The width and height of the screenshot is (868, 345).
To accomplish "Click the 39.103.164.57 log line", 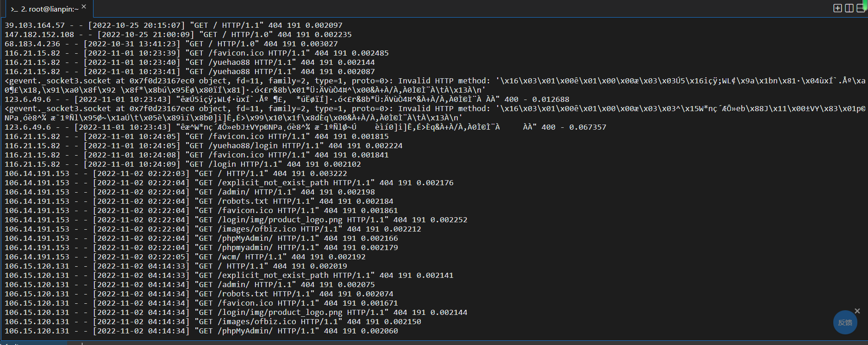I will point(174,25).
